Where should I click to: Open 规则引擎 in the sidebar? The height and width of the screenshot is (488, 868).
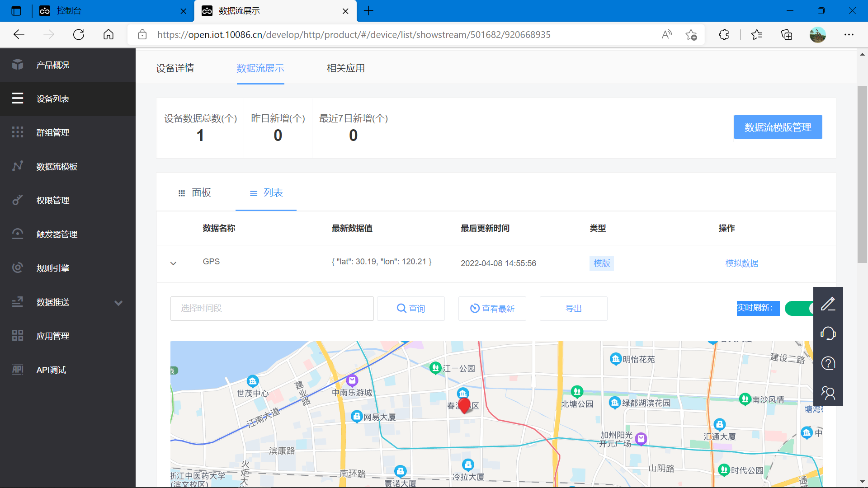(52, 268)
